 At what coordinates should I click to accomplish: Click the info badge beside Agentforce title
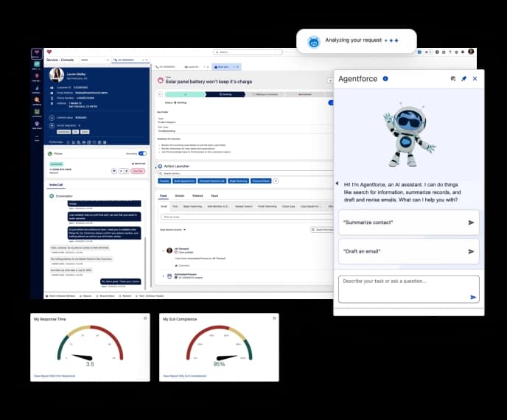click(x=385, y=79)
